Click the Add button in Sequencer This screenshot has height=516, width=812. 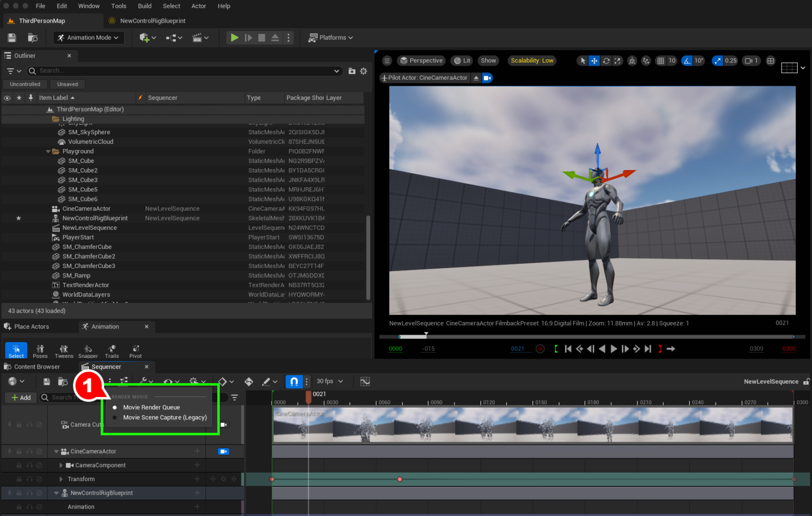coord(21,397)
